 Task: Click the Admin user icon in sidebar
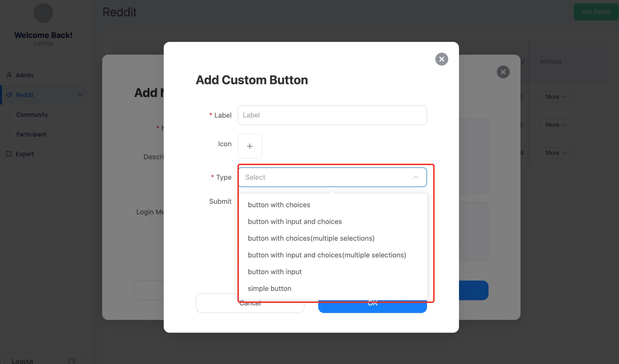click(9, 75)
